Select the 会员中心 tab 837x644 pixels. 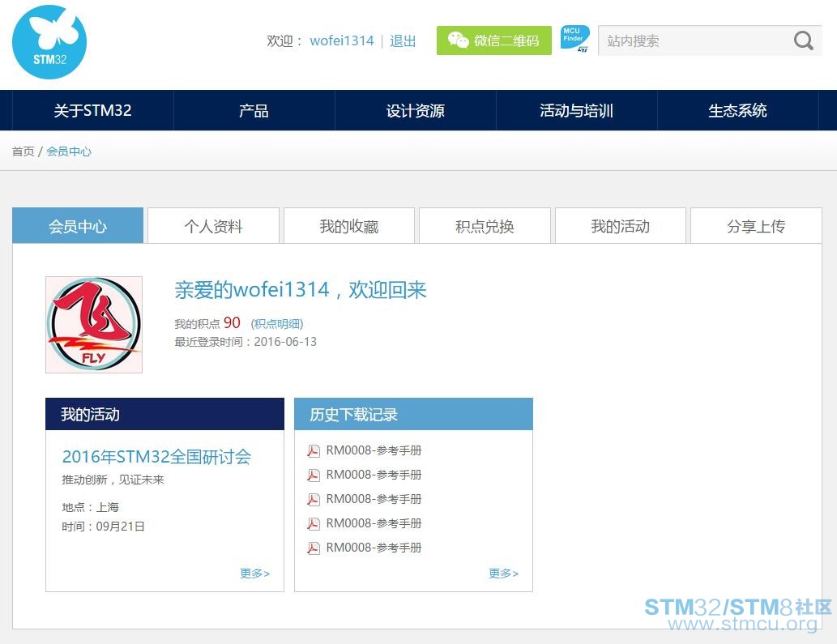point(78,226)
